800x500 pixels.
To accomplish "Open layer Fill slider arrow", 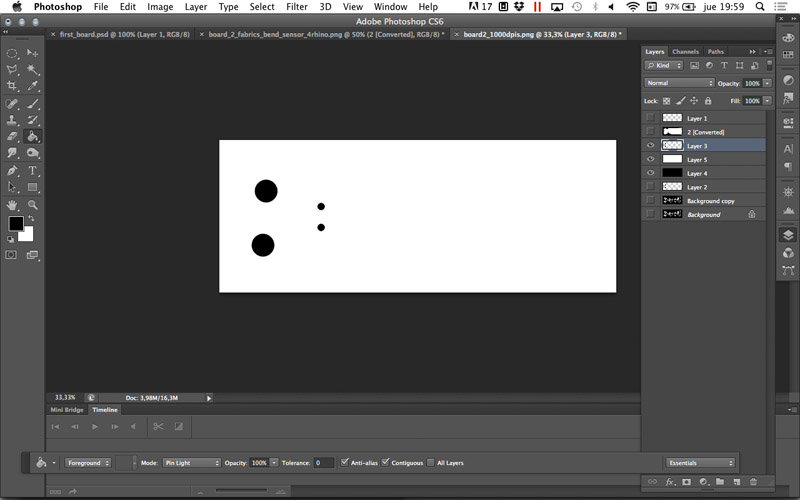I will 767,101.
